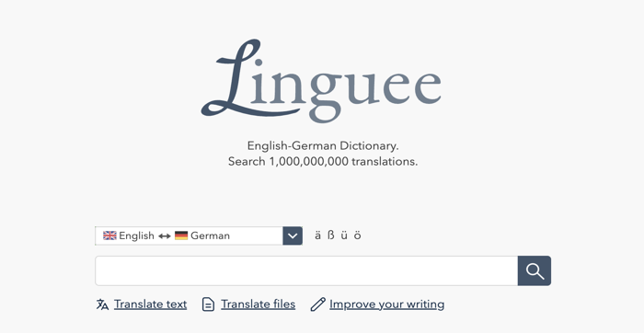Viewport: 644px width, 333px height.
Task: Click the document file icon
Action: (x=208, y=304)
